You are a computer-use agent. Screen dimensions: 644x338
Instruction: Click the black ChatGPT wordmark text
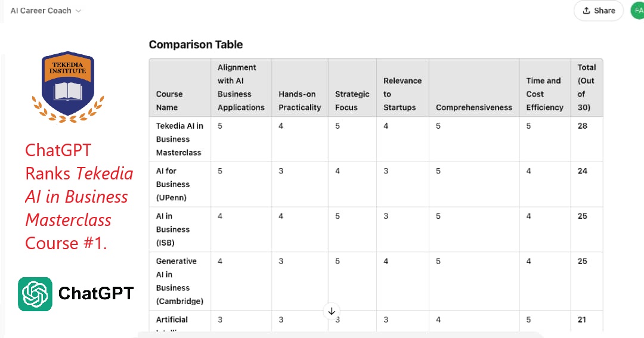click(96, 293)
